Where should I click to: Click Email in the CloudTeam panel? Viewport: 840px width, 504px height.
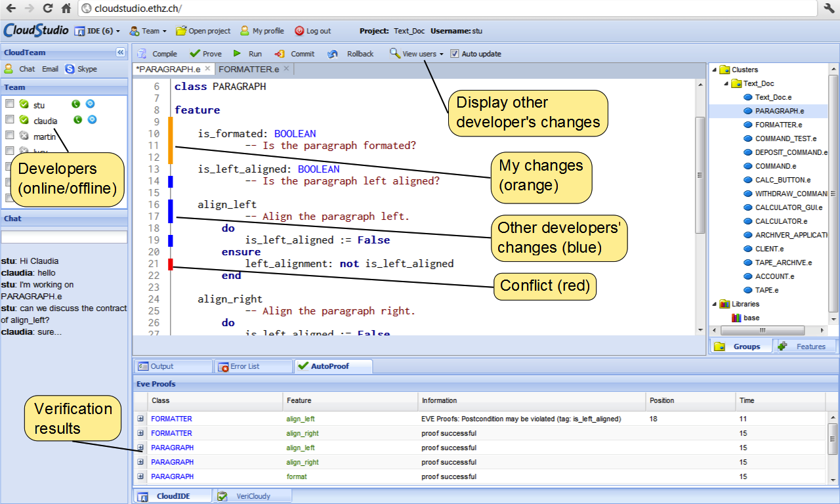click(x=50, y=69)
